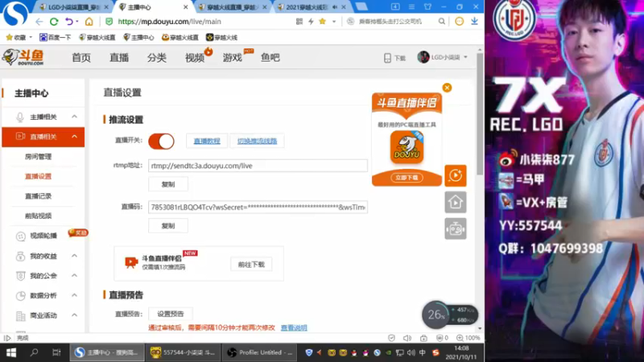Collapse the 直播相关 section
The image size is (644, 362).
[74, 136]
